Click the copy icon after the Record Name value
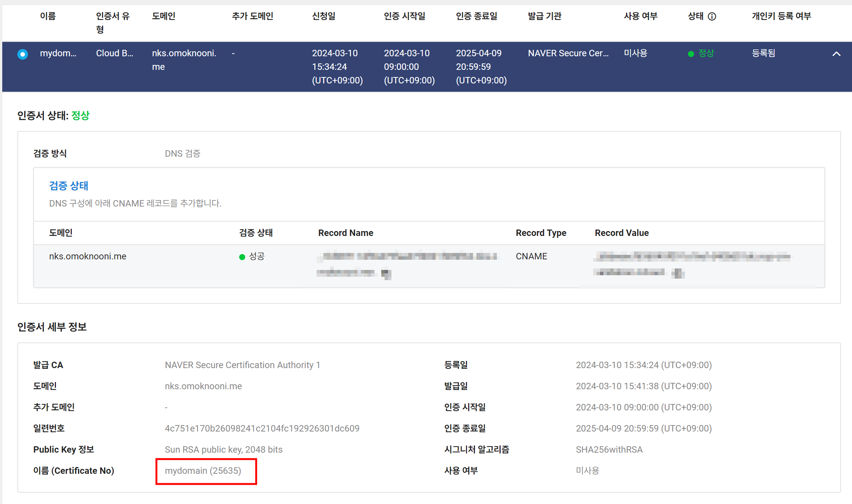The height and width of the screenshot is (504, 852). pyautogui.click(x=386, y=273)
